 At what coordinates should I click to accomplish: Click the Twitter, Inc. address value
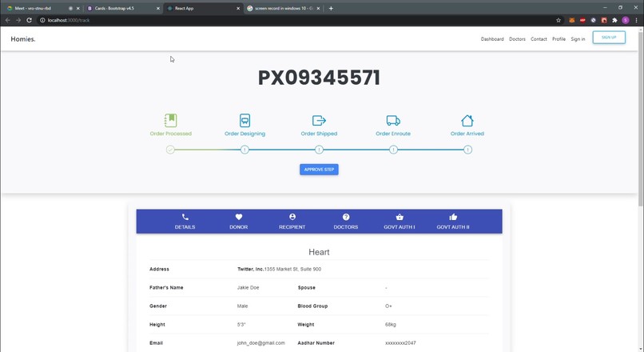tap(280, 269)
